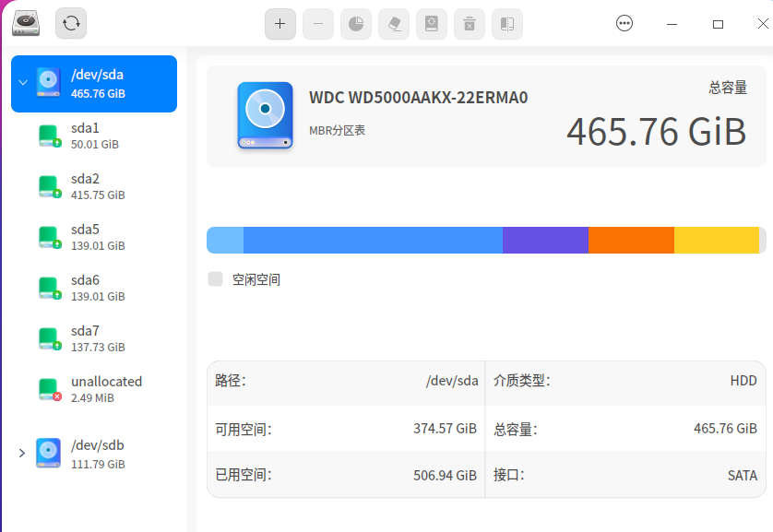The width and height of the screenshot is (773, 532).
Task: Expand the /dev/sdb device tree
Action: pos(22,454)
